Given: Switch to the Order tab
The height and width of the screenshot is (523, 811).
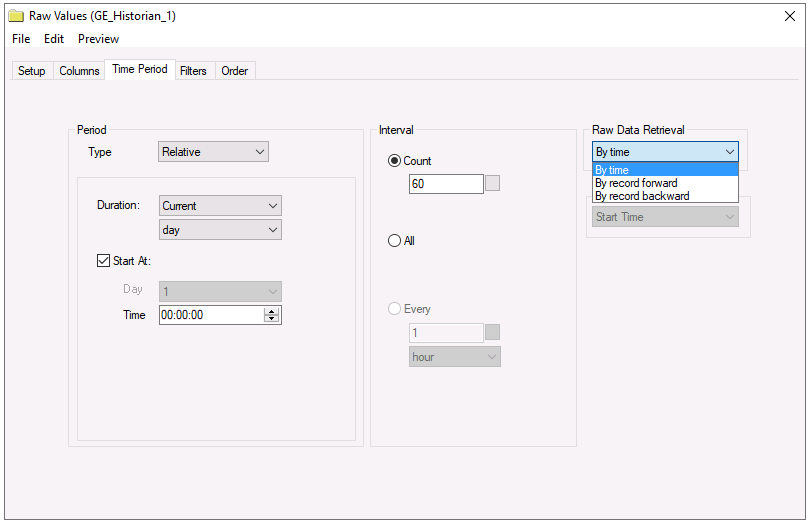Looking at the screenshot, I should (x=235, y=71).
